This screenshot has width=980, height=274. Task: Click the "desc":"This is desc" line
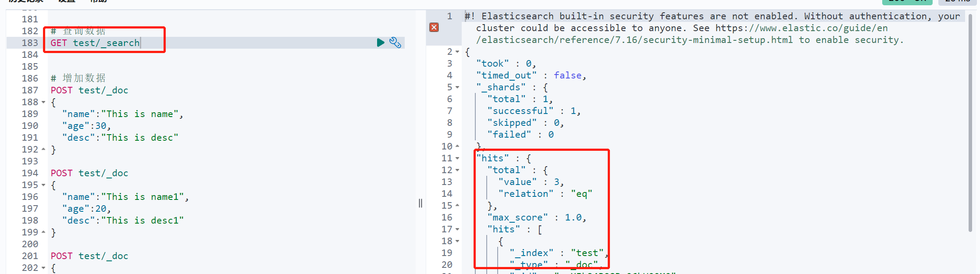(120, 138)
